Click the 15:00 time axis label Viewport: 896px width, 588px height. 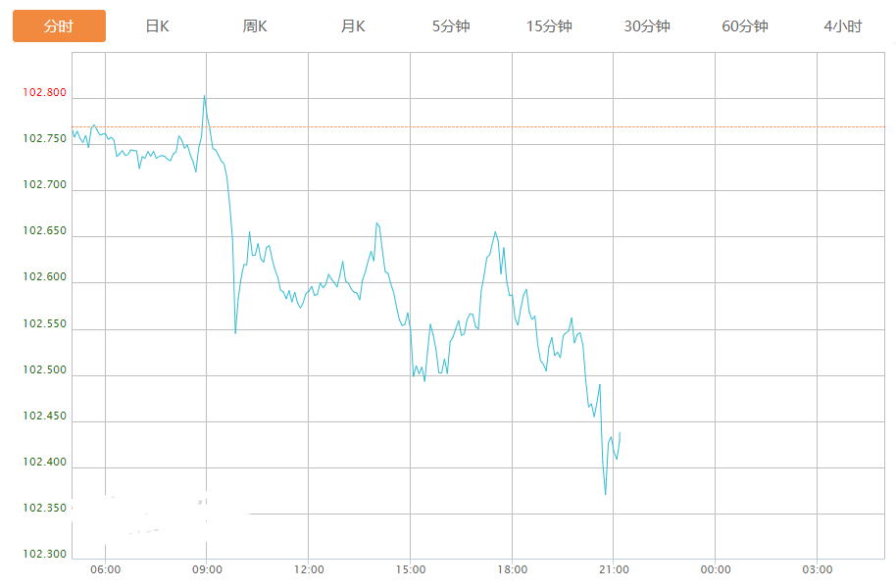click(411, 569)
